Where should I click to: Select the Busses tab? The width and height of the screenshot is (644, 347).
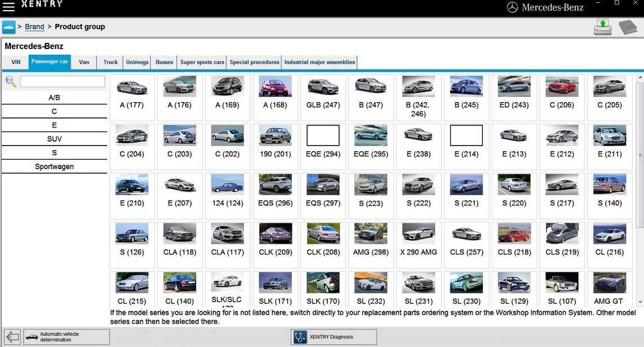(x=165, y=62)
